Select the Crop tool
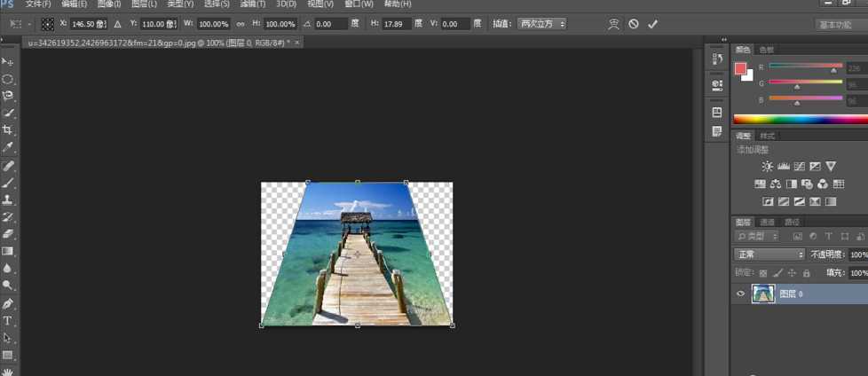 [8, 130]
